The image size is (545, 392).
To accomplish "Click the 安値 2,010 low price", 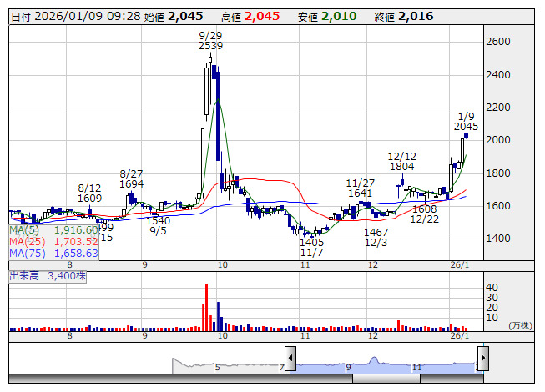I will (x=327, y=17).
